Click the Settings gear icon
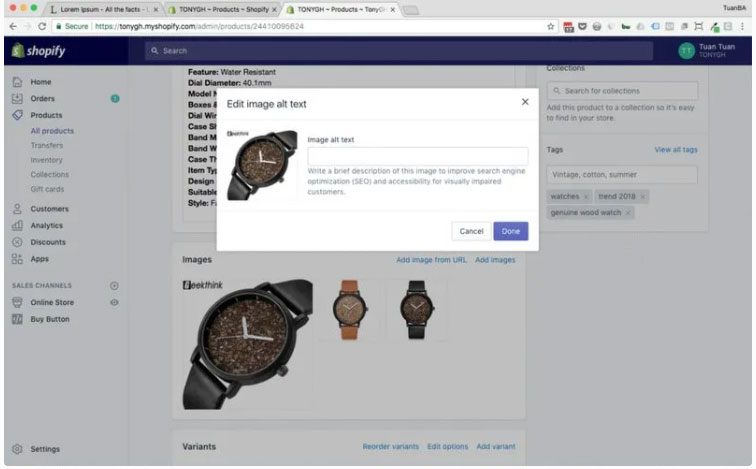756x469 pixels. (x=17, y=449)
